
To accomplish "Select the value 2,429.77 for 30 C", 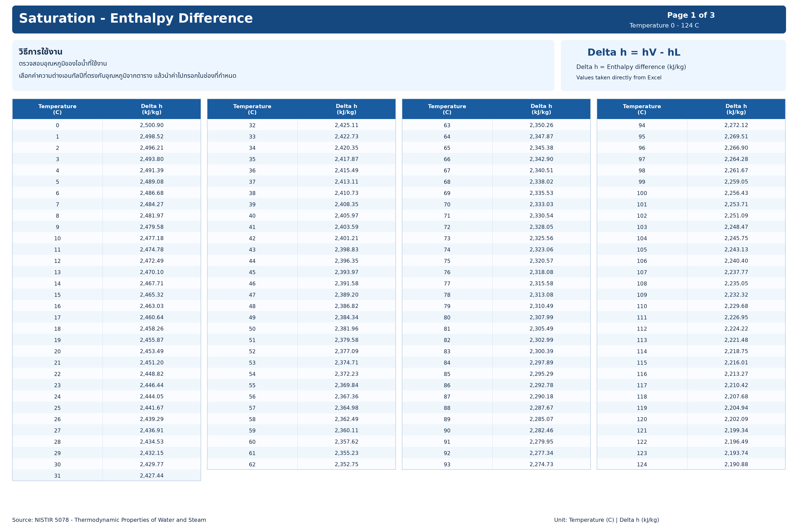I will (152, 464).
